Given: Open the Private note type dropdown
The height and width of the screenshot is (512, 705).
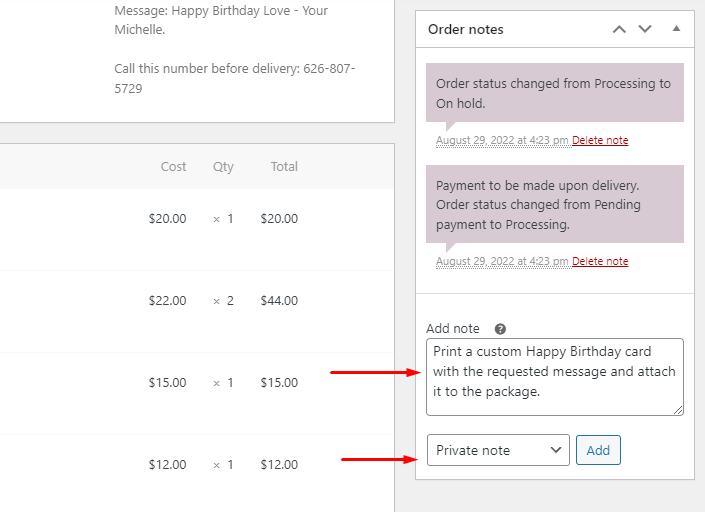Looking at the screenshot, I should point(498,450).
